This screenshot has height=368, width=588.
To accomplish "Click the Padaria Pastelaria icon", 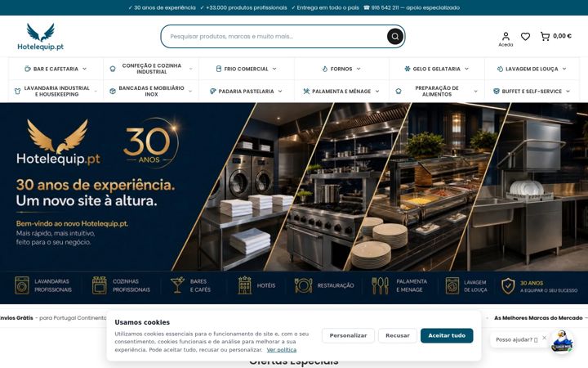I will 213,92.
